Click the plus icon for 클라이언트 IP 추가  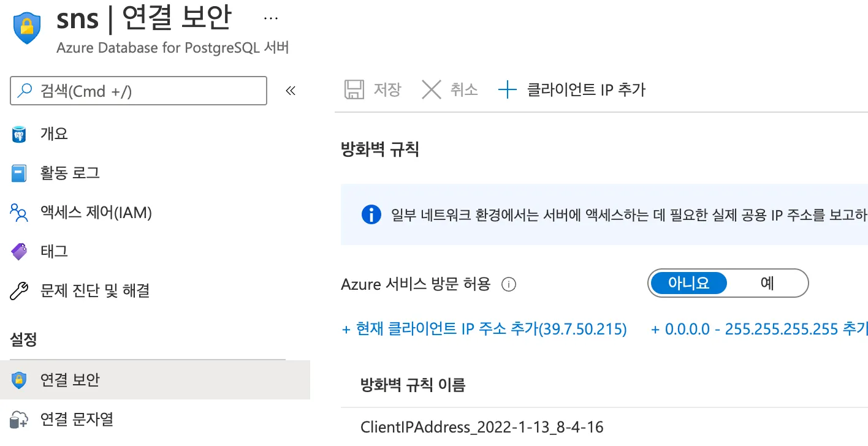[x=508, y=90]
